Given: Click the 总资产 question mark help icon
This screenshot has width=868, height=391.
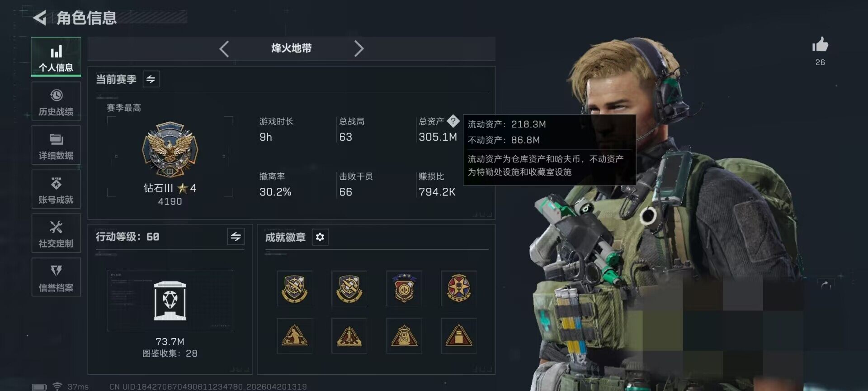Looking at the screenshot, I should [x=453, y=121].
